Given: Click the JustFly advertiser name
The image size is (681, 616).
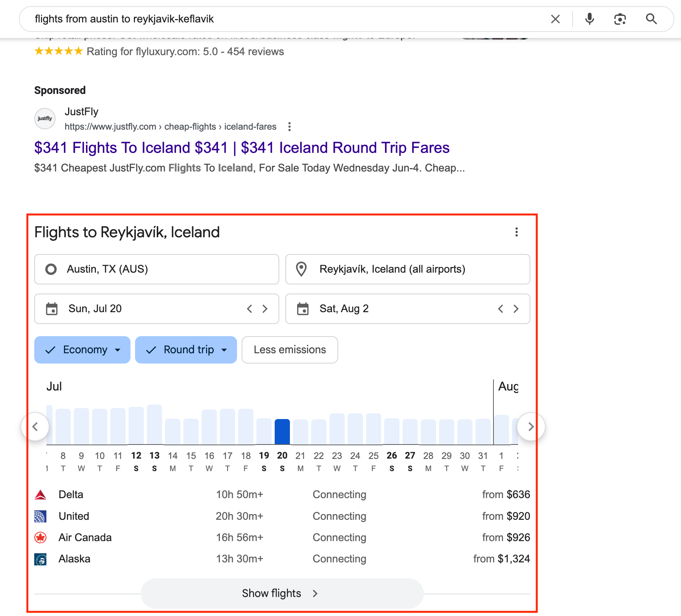Looking at the screenshot, I should pyautogui.click(x=81, y=112).
